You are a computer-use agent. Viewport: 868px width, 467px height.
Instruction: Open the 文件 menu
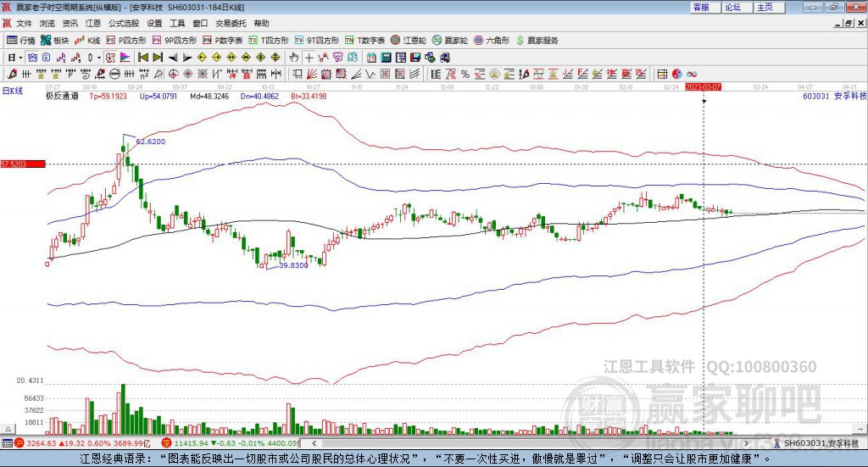point(25,23)
